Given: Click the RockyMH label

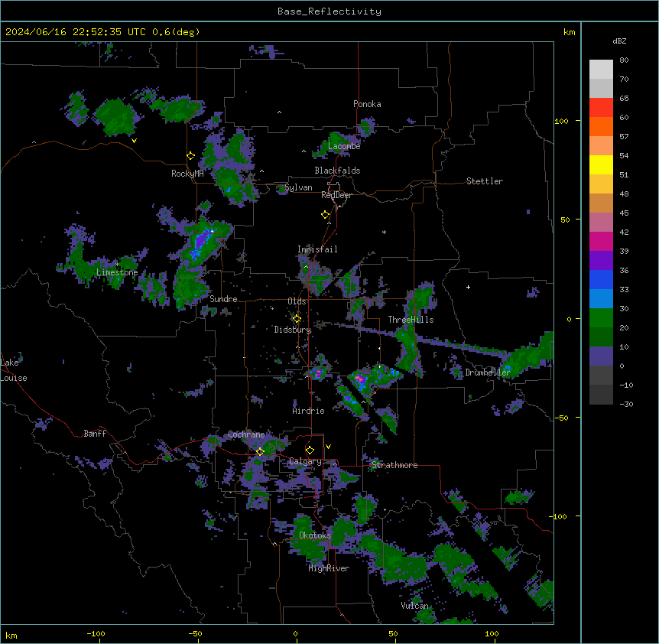Looking at the screenshot, I should (x=187, y=174).
